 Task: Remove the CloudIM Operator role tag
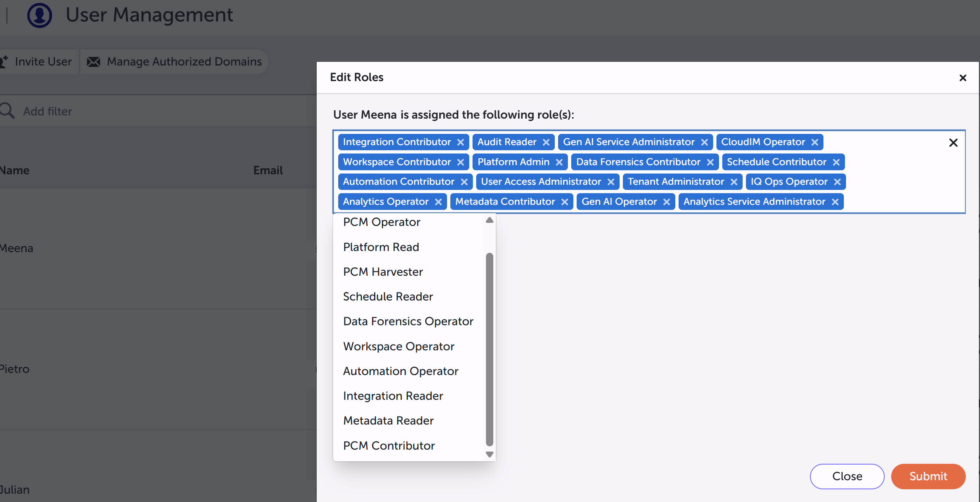pos(814,142)
